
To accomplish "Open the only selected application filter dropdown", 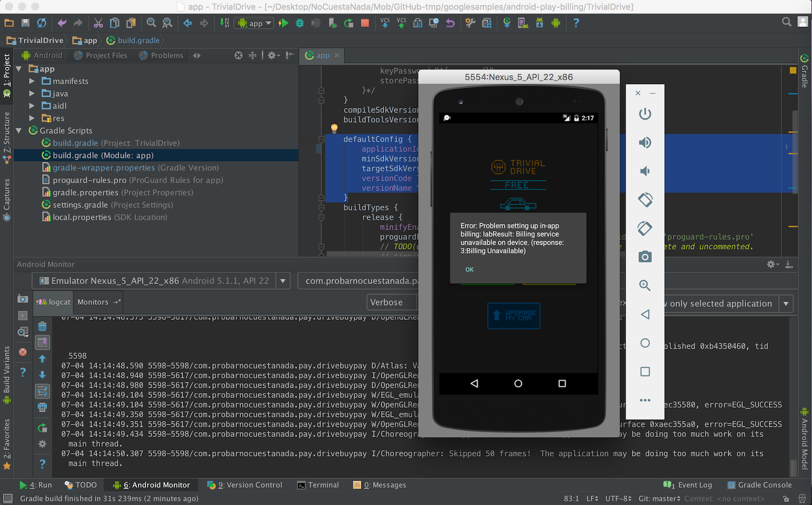I will pyautogui.click(x=729, y=303).
